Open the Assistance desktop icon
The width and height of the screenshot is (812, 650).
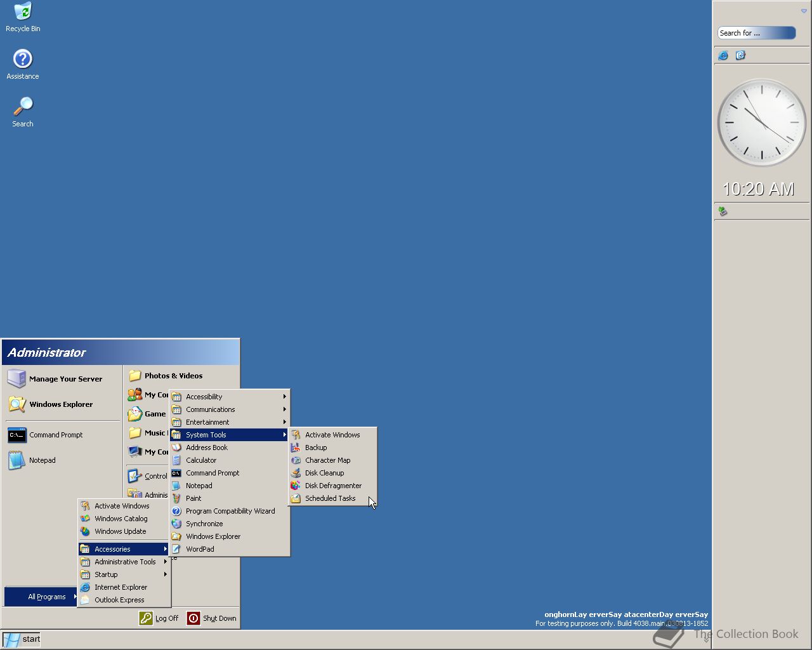coord(23,64)
